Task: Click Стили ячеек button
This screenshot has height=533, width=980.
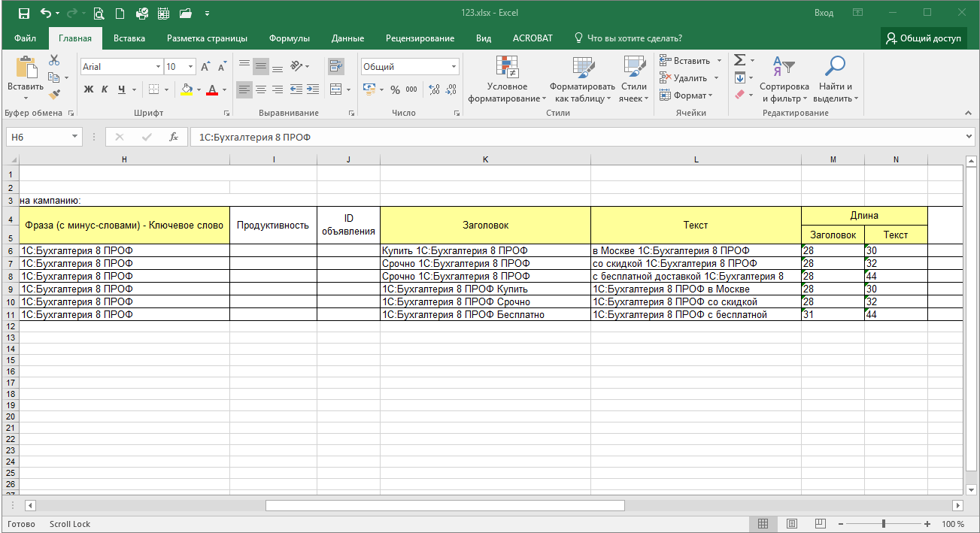Action: (634, 79)
